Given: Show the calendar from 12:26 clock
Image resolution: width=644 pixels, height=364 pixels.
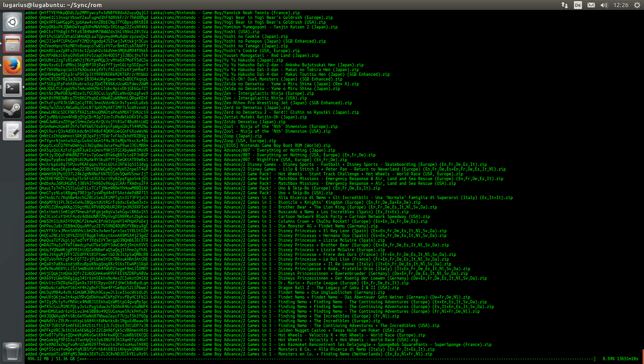Looking at the screenshot, I should point(620,5).
